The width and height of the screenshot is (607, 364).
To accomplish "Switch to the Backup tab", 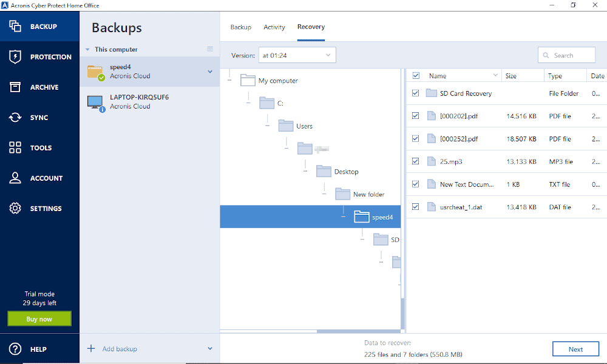I will click(x=241, y=27).
